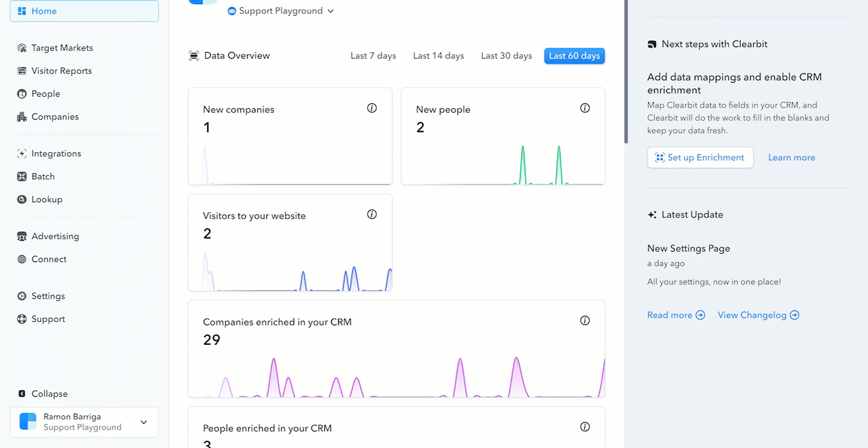The width and height of the screenshot is (868, 448).
Task: Select the Last 7 days range
Action: pyautogui.click(x=373, y=56)
